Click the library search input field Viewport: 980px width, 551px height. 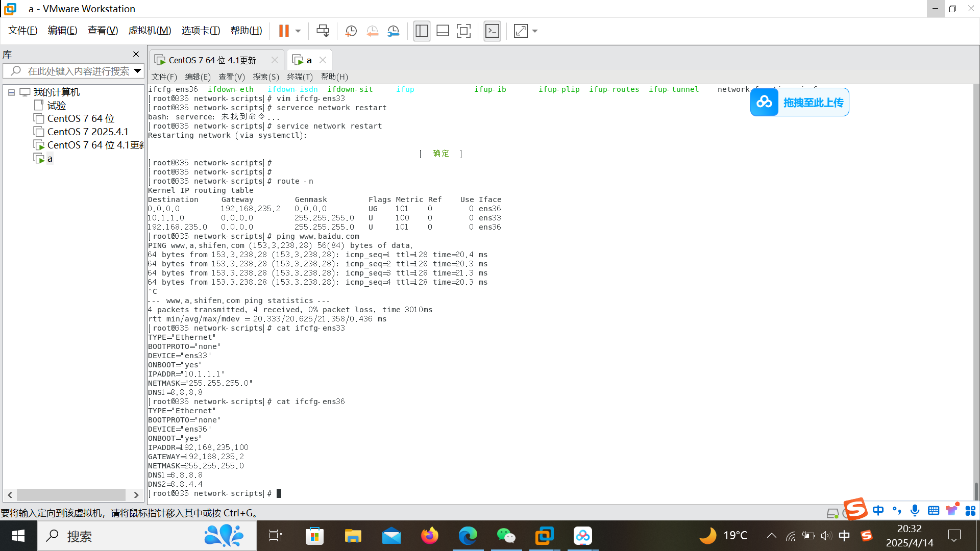pos(77,71)
